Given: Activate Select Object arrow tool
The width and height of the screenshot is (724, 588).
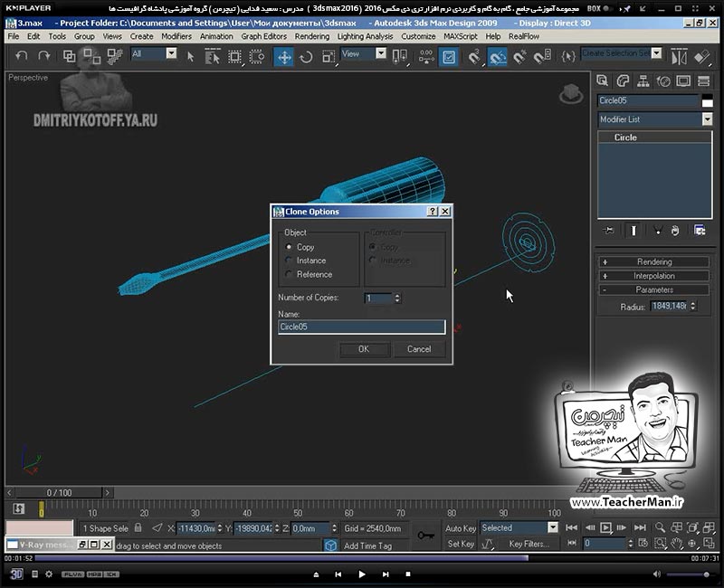Looking at the screenshot, I should pyautogui.click(x=190, y=57).
